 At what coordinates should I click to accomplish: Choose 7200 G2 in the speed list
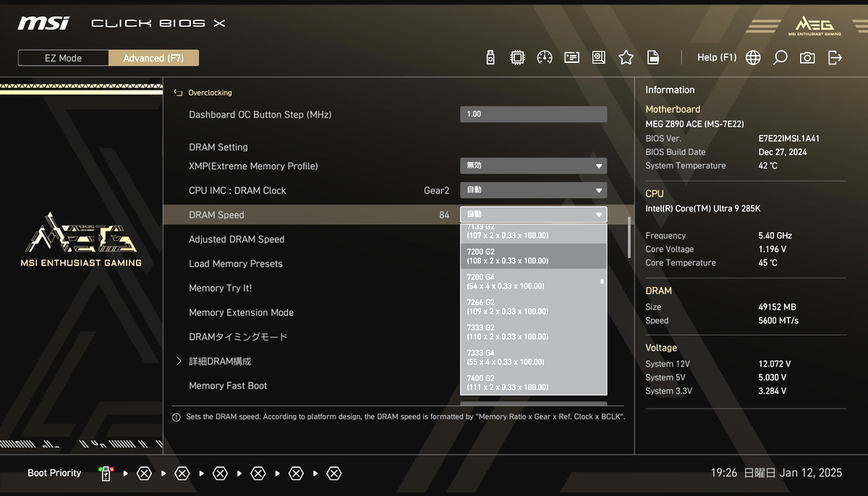(x=533, y=256)
